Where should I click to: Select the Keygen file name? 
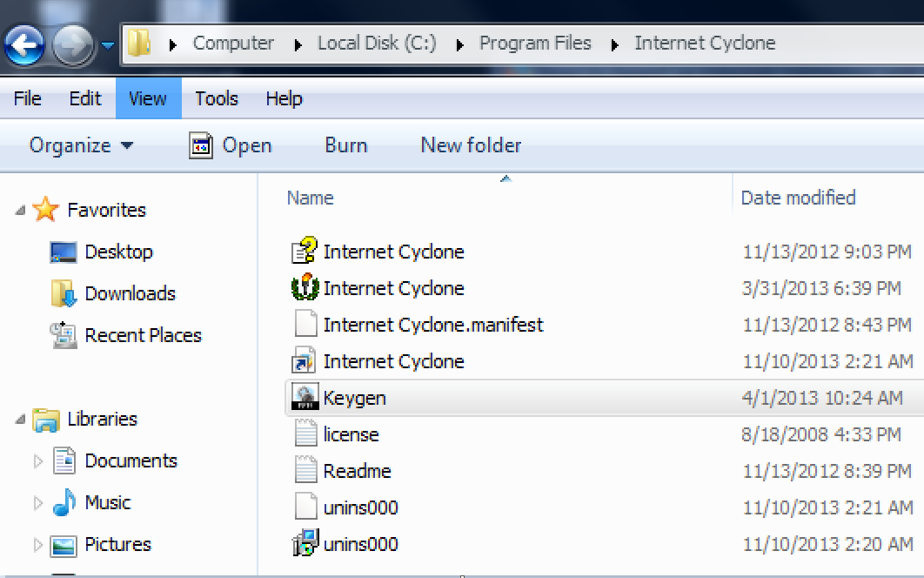click(354, 398)
